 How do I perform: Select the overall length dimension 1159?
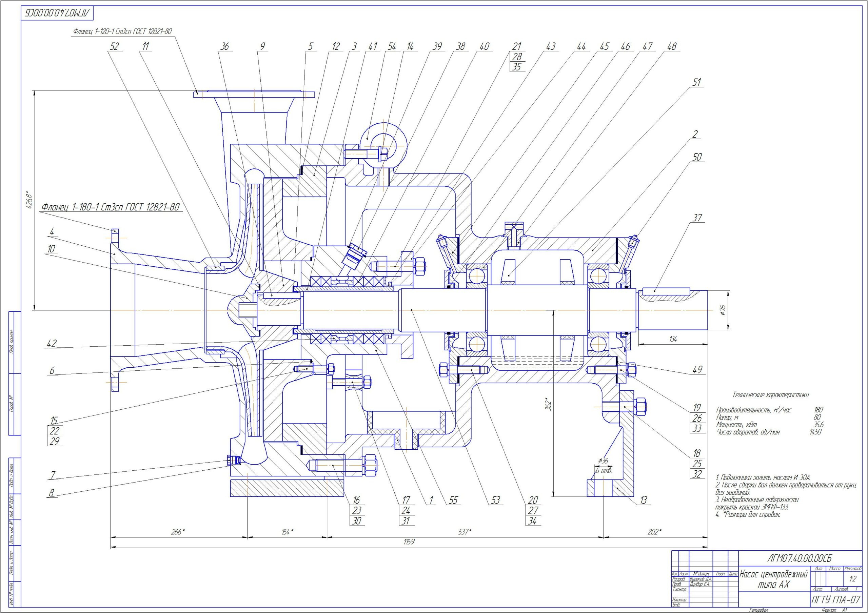click(409, 542)
